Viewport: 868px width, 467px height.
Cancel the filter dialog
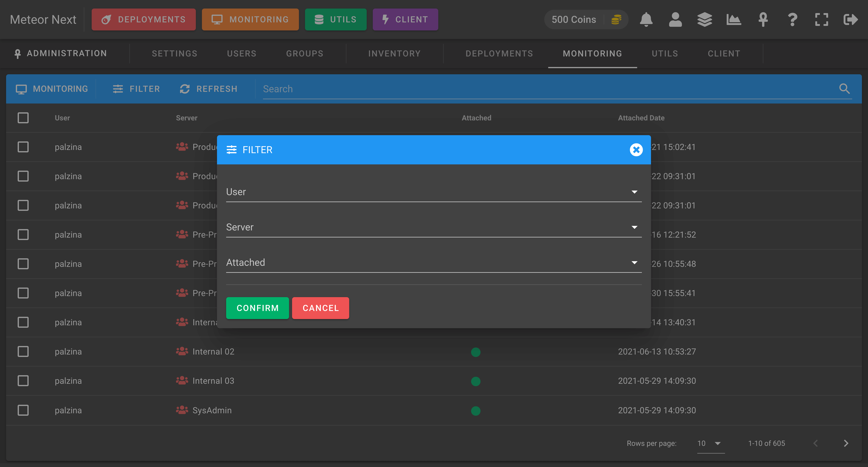(320, 308)
